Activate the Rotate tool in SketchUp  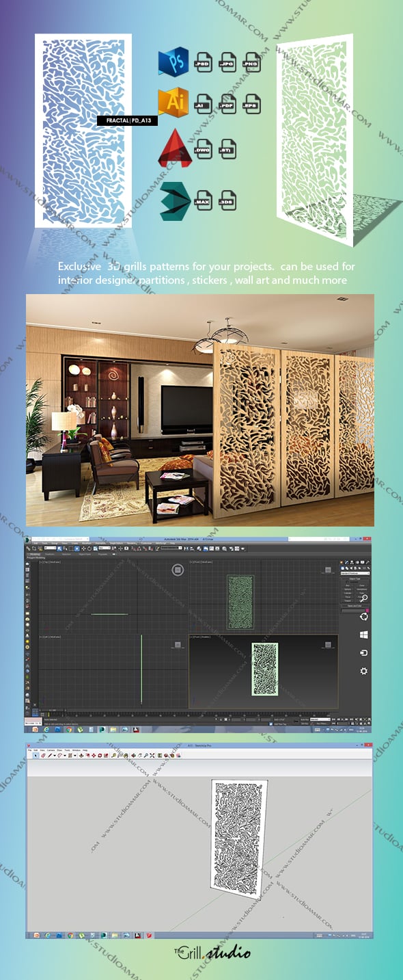click(x=100, y=755)
